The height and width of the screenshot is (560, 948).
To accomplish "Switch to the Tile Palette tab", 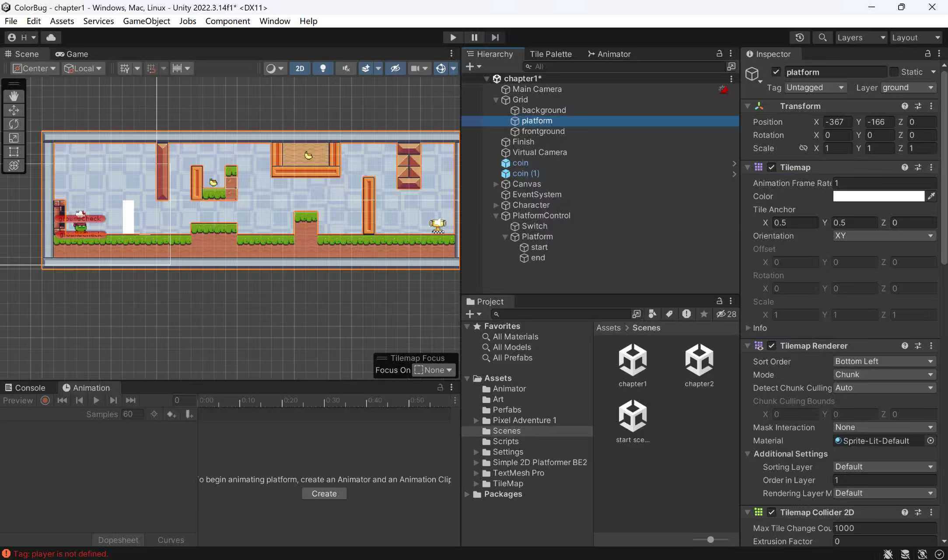I will pos(550,54).
